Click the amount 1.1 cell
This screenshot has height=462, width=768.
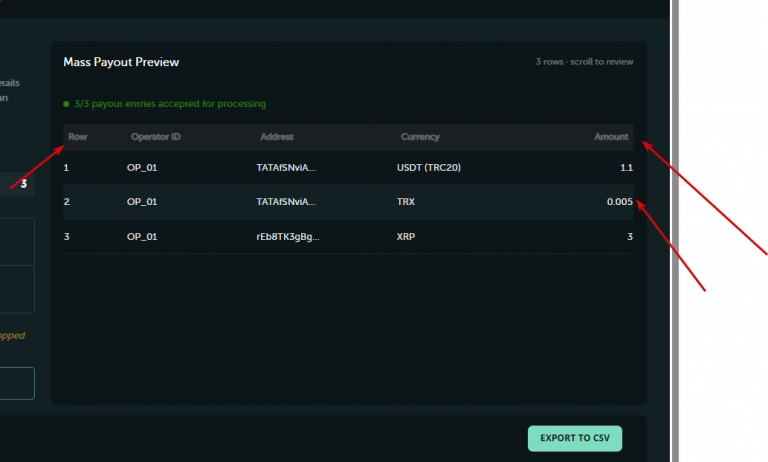pos(626,168)
